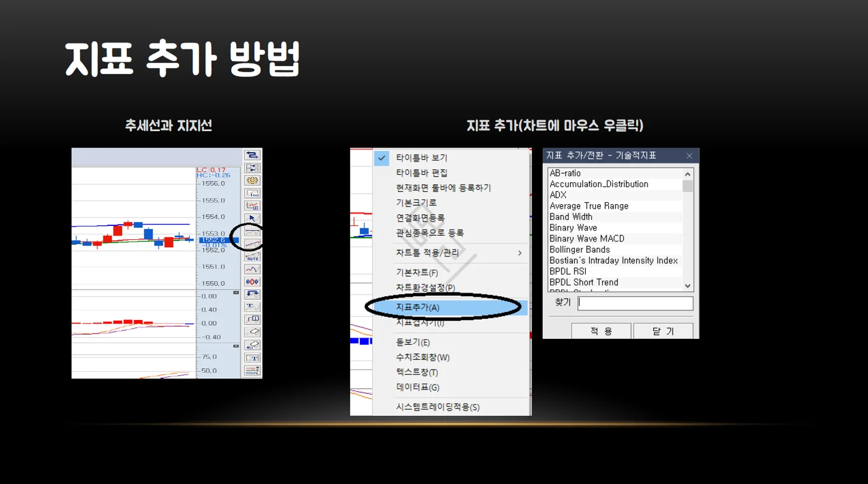The width and height of the screenshot is (868, 484).
Task: Click 기본크기로 in the context menu
Action: pos(416,203)
